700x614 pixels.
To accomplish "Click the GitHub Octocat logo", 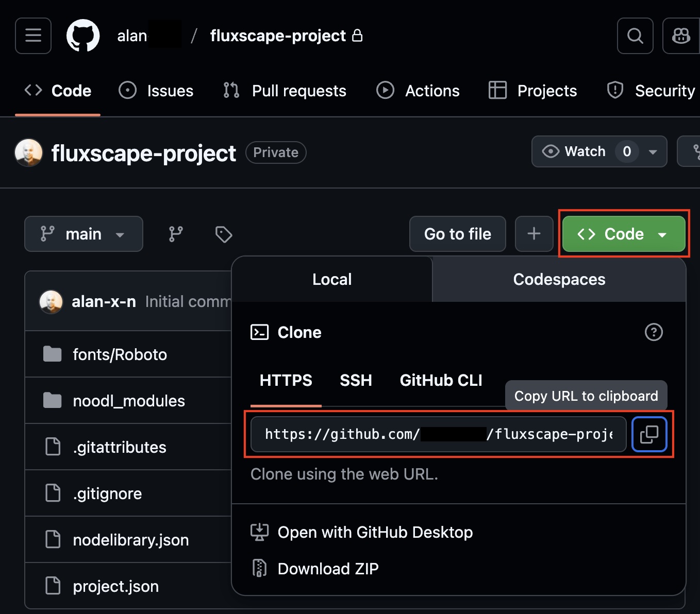I will (83, 36).
